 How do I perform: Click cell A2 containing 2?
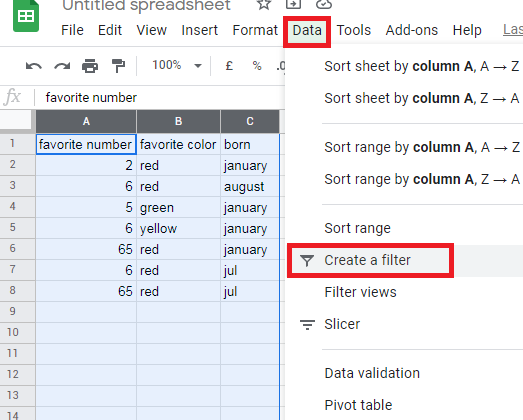pos(86,165)
